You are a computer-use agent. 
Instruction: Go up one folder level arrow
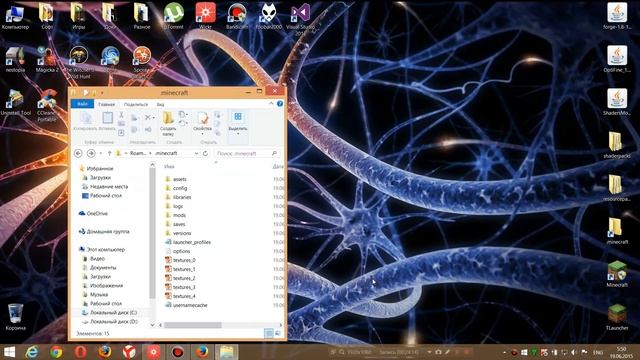(109, 153)
